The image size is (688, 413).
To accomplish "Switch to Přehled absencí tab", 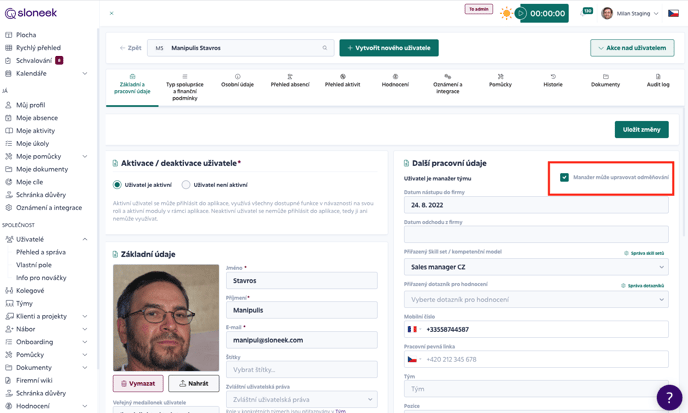I will (x=290, y=80).
